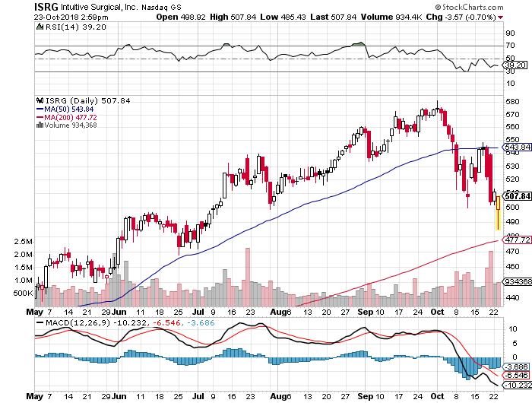The width and height of the screenshot is (532, 403).
Task: Click the RSI(14) 39.20 legend label
Action: pyautogui.click(x=76, y=27)
